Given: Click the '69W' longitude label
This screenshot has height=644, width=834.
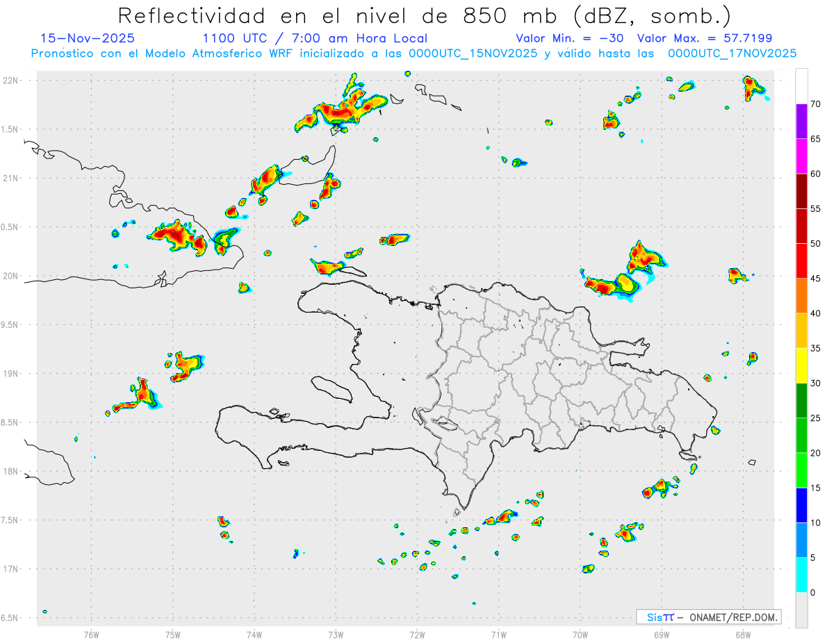Looking at the screenshot, I should tap(662, 634).
